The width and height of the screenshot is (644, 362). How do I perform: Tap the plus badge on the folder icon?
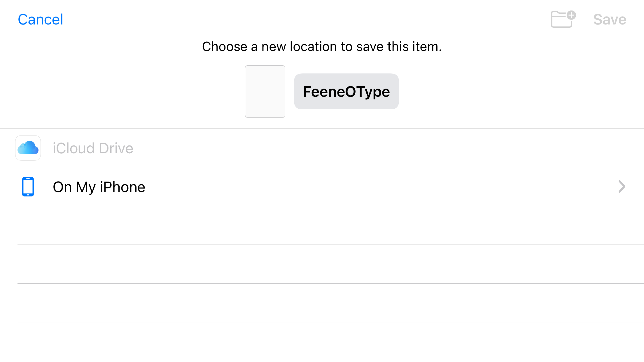point(571,15)
